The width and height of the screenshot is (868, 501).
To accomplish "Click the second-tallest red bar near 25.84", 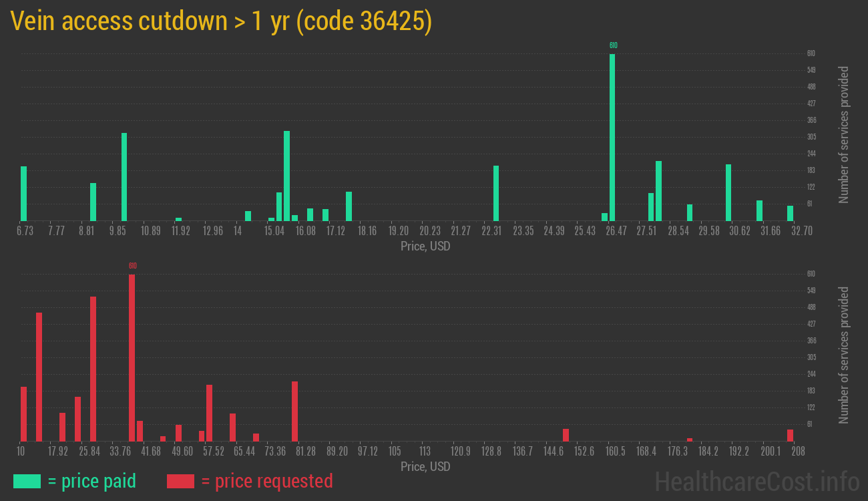I will click(93, 369).
